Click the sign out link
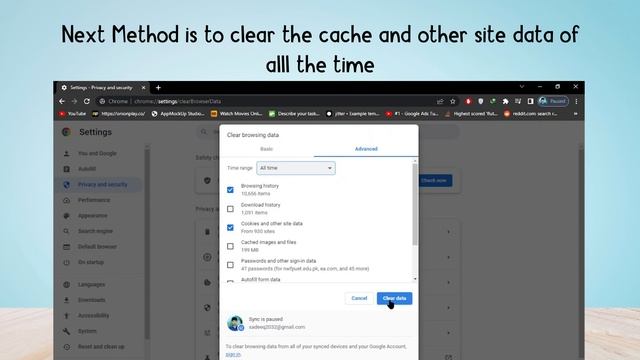This screenshot has height=360, width=640. click(x=233, y=355)
